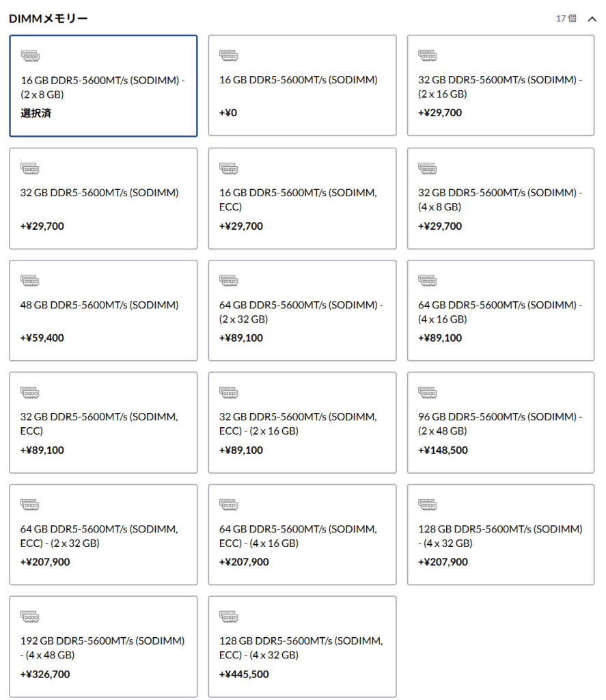606x700 pixels.
Task: Click memory icon on 16 GB SODIMM, ECC card
Action: pos(229,167)
